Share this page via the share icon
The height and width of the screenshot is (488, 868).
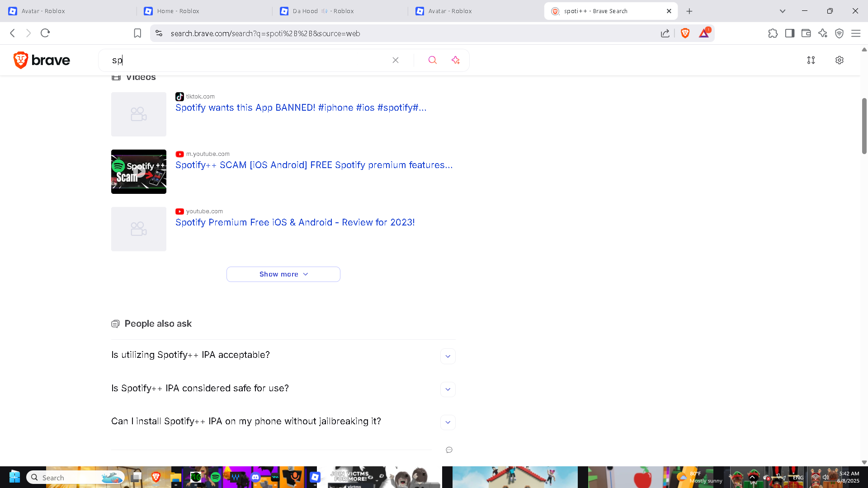tap(665, 33)
